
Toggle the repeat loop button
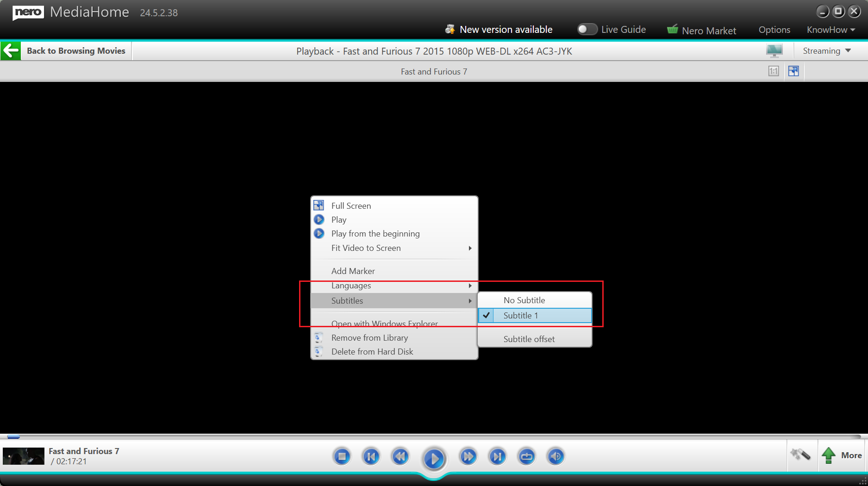coord(526,457)
